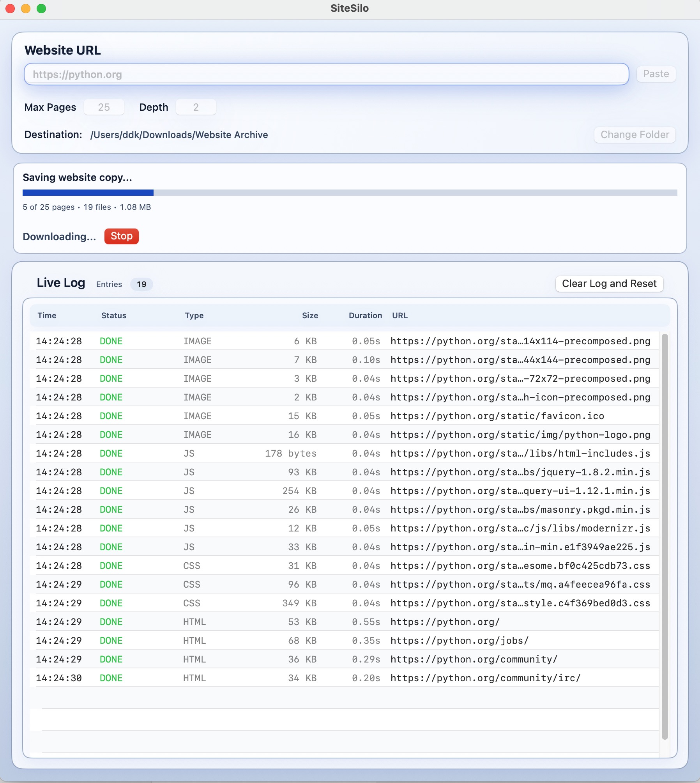Select the masonry.pkgd.min.js log row
Screen dimensions: 700x783
coord(344,510)
